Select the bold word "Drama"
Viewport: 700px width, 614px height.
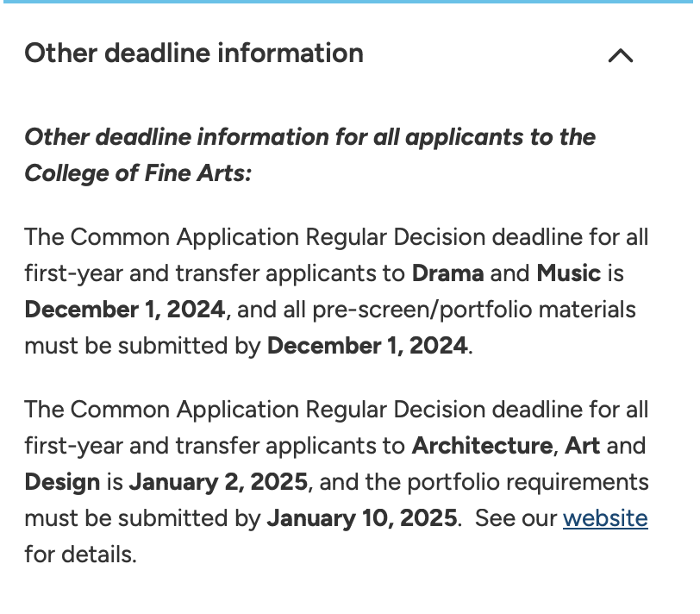pyautogui.click(x=447, y=273)
